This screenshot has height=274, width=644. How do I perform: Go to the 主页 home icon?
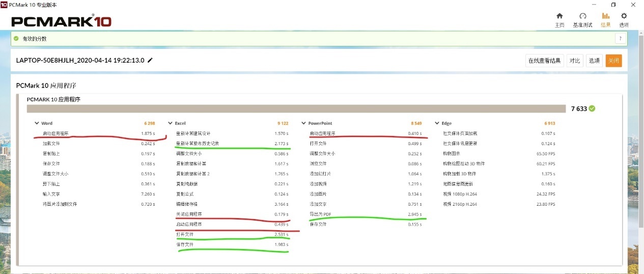[x=559, y=16]
